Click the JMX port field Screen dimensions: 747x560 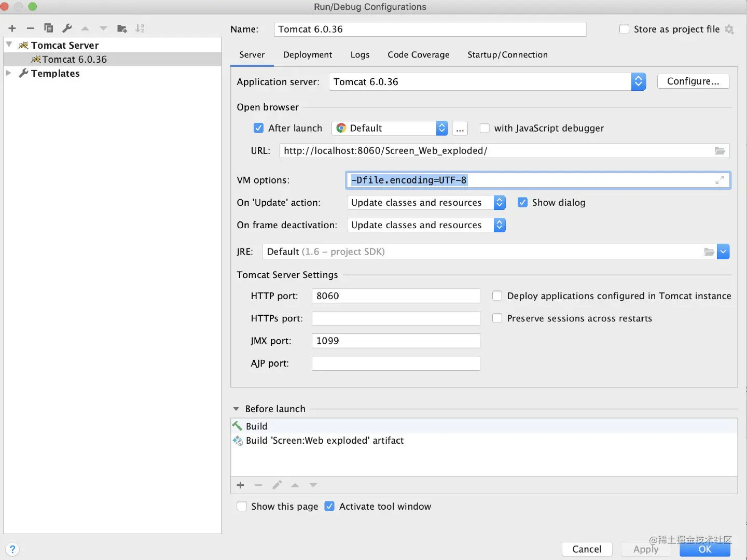click(396, 341)
